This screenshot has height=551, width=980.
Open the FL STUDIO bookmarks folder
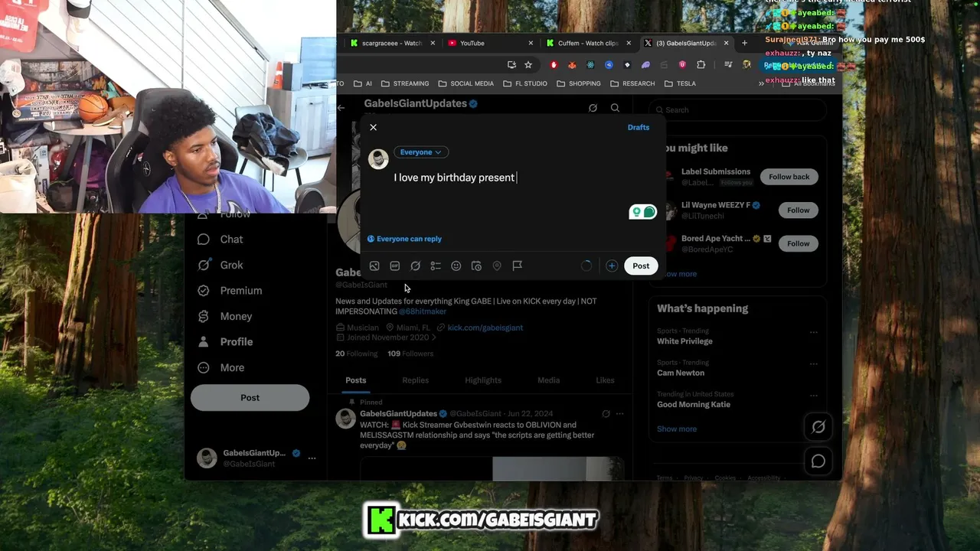[x=524, y=83]
